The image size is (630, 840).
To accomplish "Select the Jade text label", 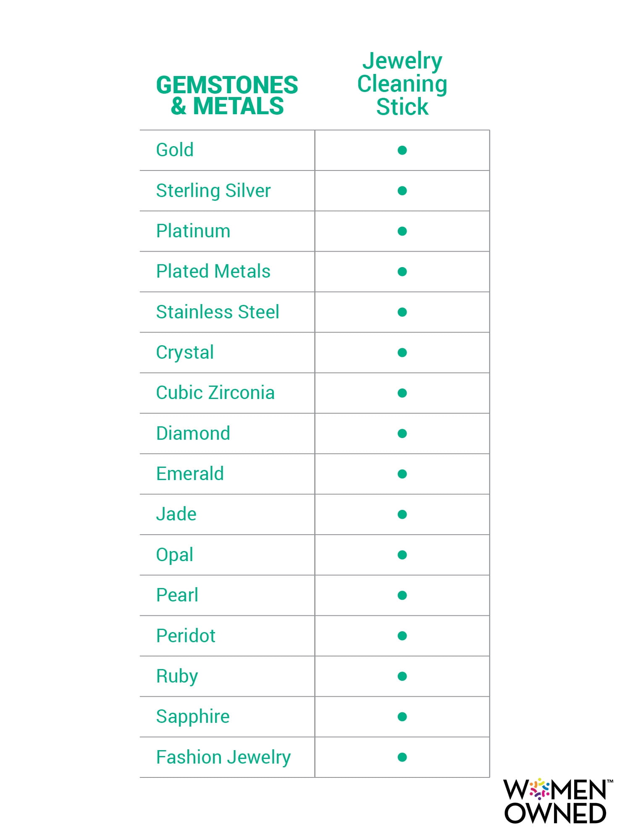I will tap(176, 514).
